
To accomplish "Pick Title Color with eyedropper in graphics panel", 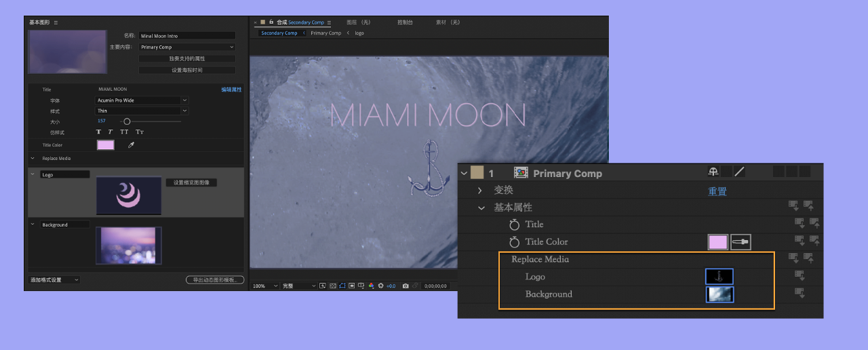I will click(132, 145).
